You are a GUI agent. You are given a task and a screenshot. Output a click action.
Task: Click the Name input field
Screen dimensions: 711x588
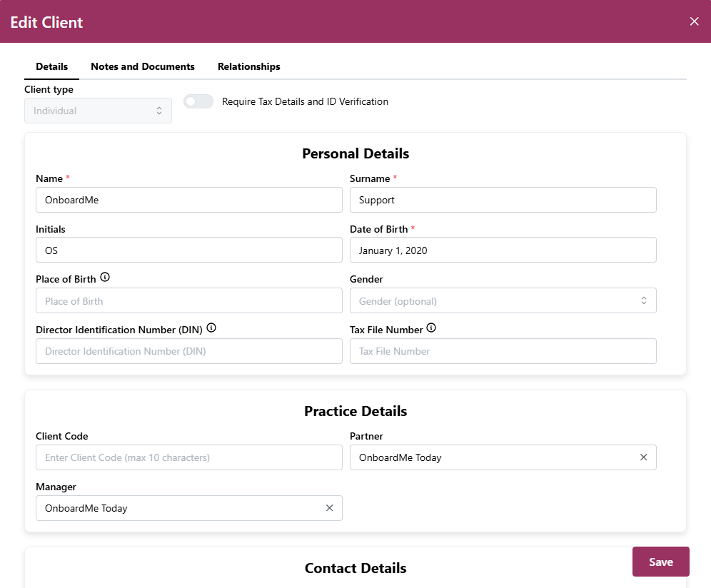(x=188, y=200)
